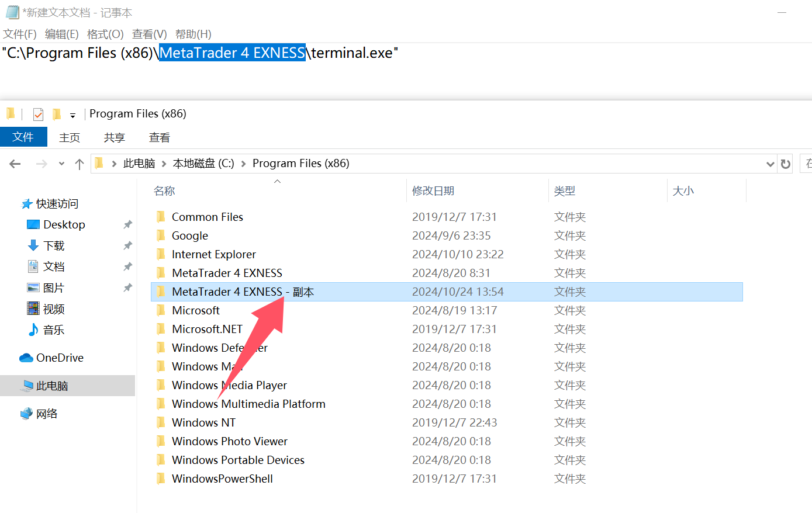Select the Windows NT folder
Image resolution: width=812 pixels, height=513 pixels.
[203, 422]
